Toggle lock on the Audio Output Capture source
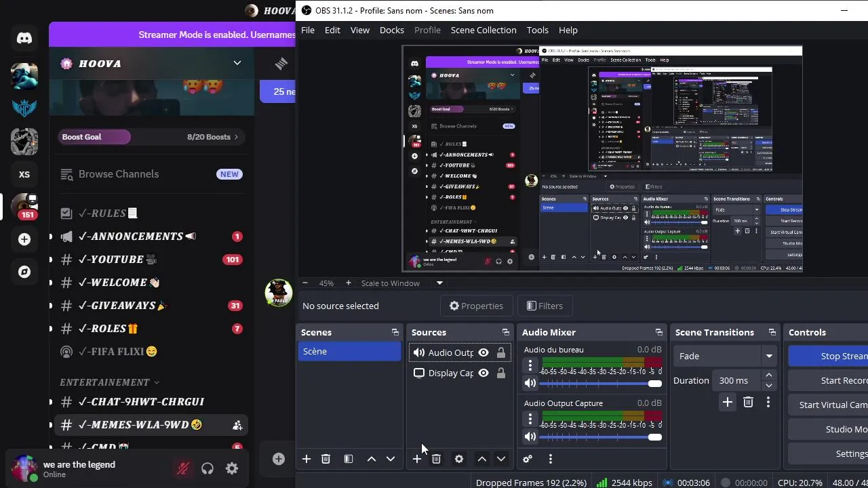The width and height of the screenshot is (868, 488). tap(501, 352)
